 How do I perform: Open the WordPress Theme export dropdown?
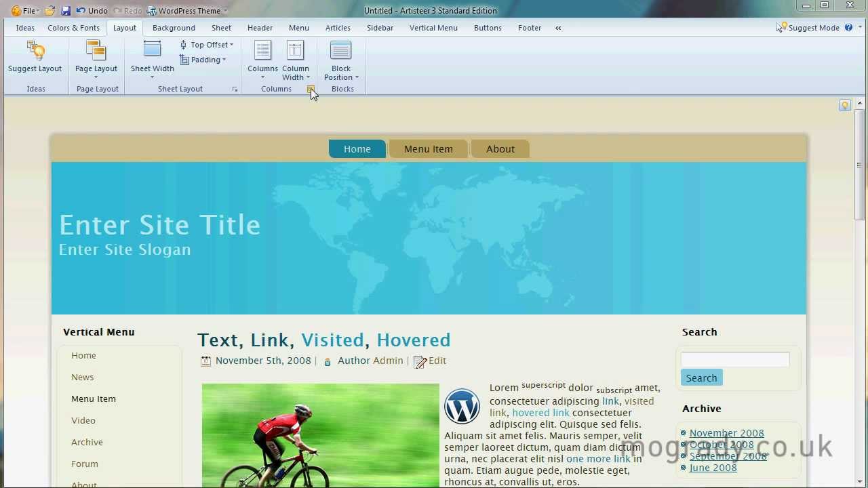188,11
